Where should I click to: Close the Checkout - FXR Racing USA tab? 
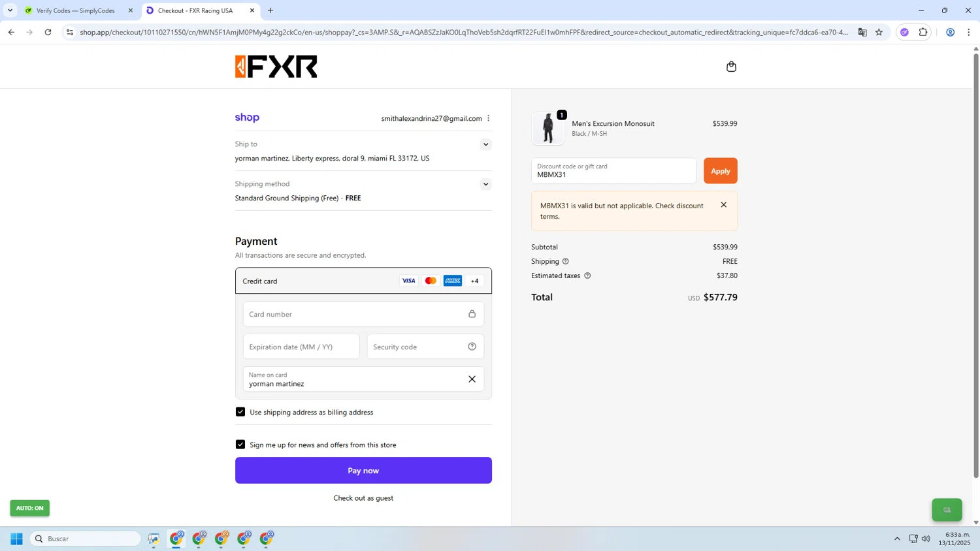(x=252, y=10)
